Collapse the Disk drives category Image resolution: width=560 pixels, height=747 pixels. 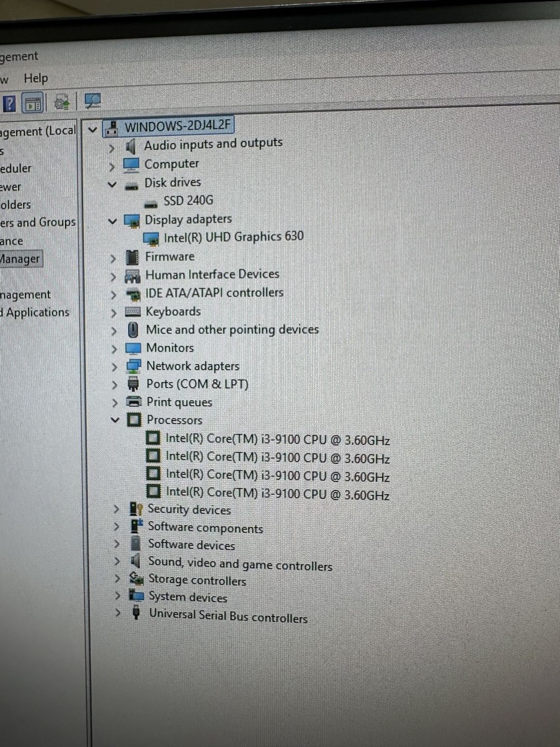click(x=112, y=184)
